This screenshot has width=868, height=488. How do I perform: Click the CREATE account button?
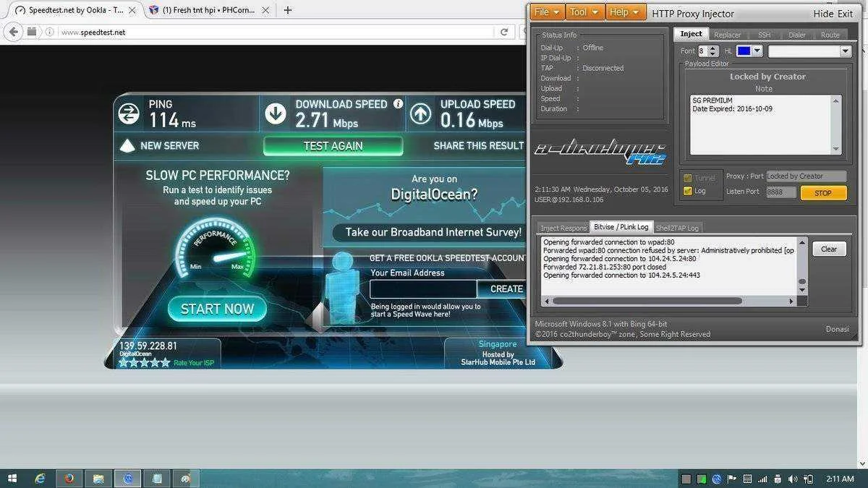(x=501, y=288)
